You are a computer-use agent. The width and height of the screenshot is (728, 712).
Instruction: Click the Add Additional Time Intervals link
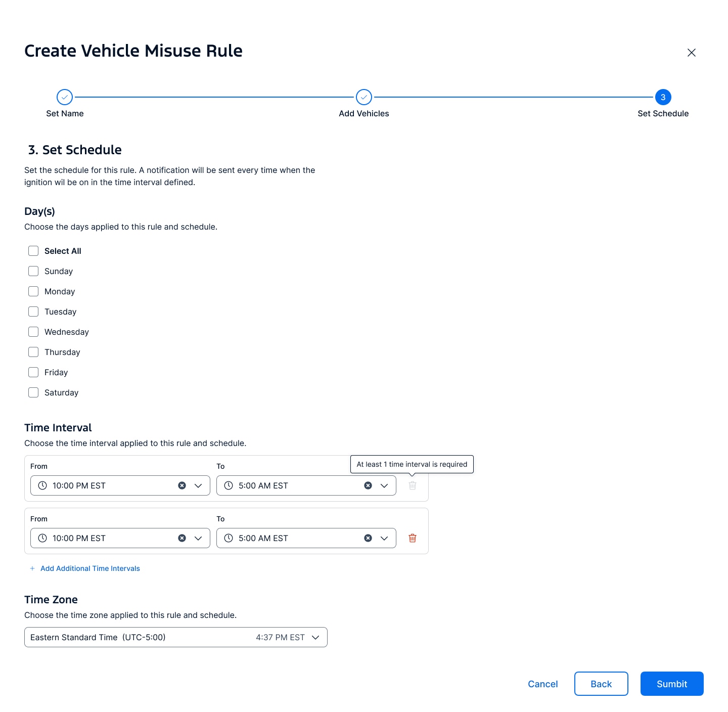point(90,568)
